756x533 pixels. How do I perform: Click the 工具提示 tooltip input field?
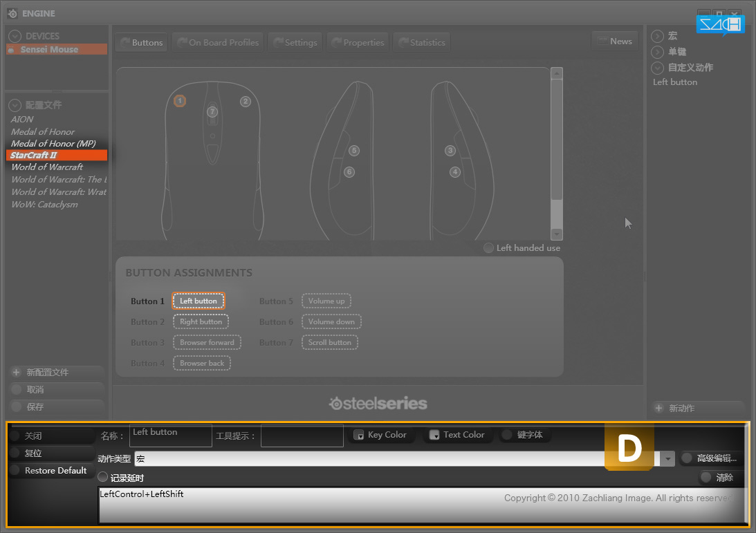tap(302, 435)
